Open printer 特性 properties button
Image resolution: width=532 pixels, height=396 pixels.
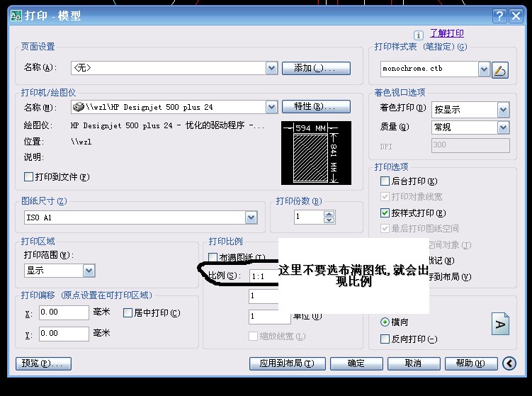[x=316, y=106]
